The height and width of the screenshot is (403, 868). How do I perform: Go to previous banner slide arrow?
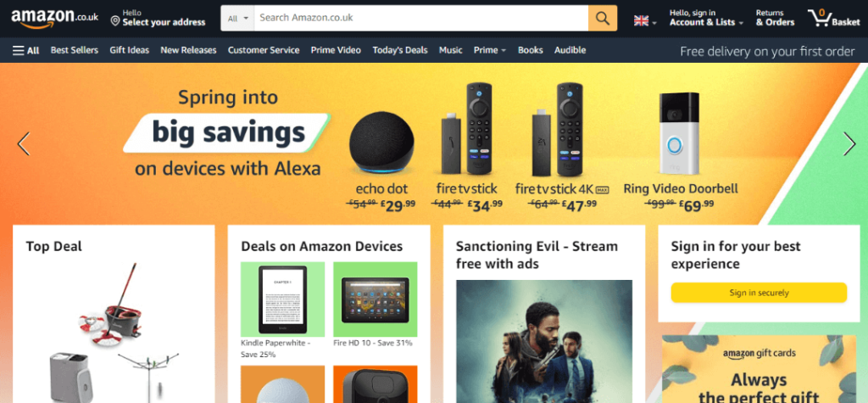[x=23, y=143]
